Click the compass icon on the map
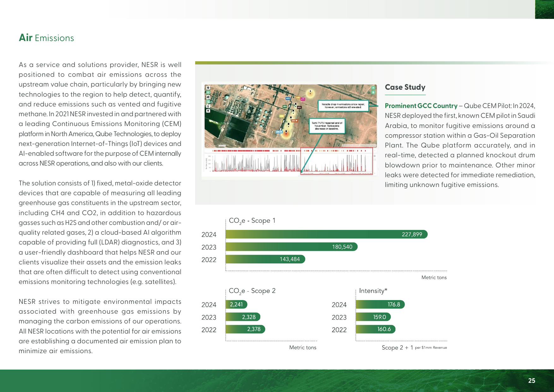The image size is (554, 392). (208, 87)
